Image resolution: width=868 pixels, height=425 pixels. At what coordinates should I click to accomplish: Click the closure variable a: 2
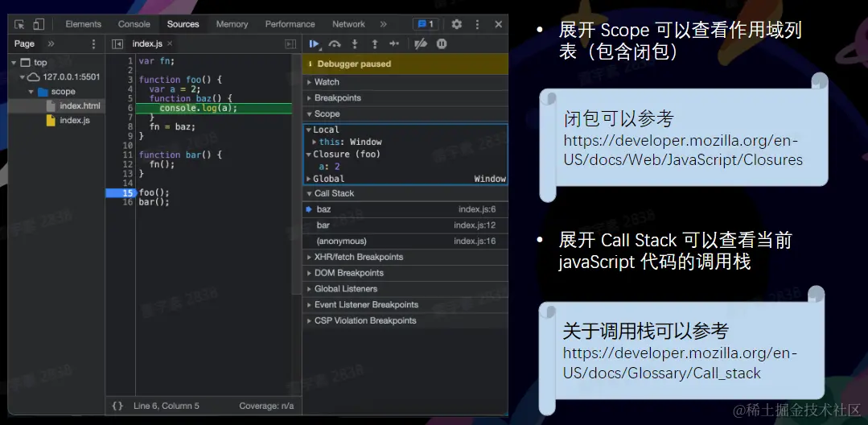(329, 167)
